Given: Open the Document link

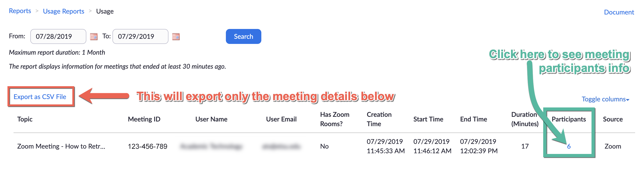Looking at the screenshot, I should [619, 12].
